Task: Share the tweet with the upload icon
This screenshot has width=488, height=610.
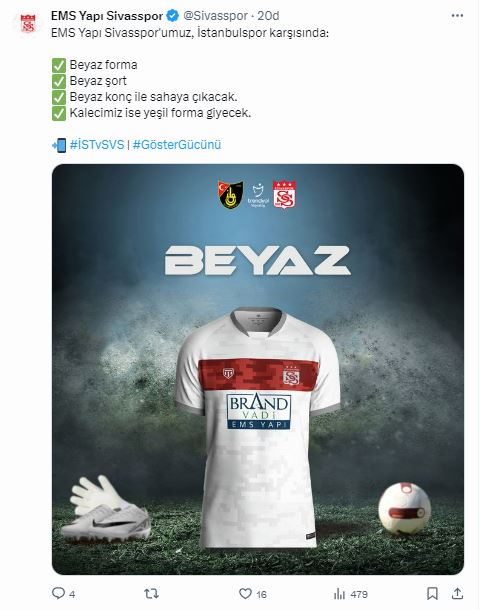Action: [x=457, y=594]
